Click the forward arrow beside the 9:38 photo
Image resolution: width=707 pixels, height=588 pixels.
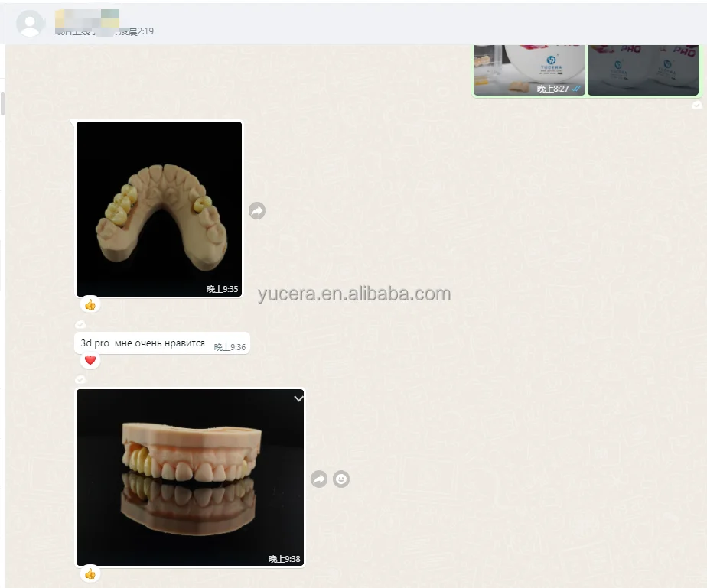coord(318,477)
